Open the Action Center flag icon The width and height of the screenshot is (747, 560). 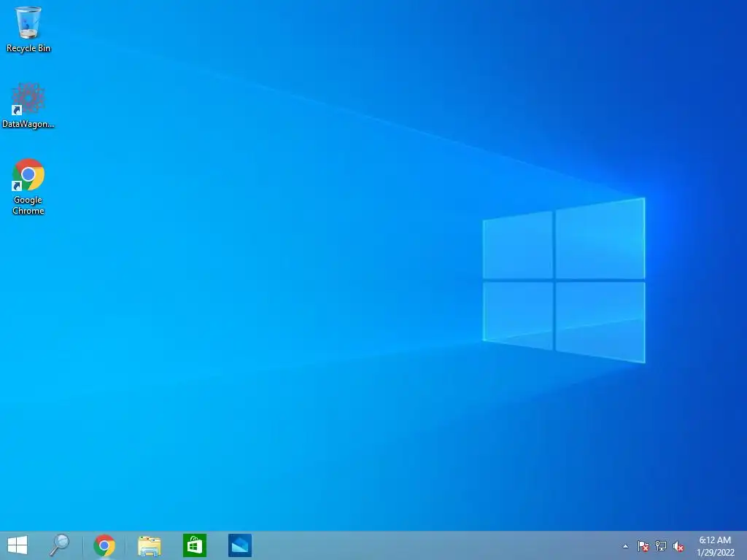643,546
